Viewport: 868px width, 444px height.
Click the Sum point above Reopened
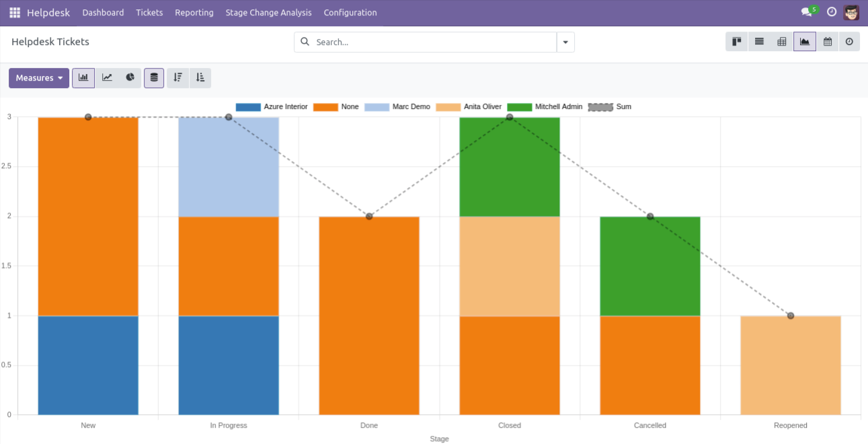click(791, 316)
